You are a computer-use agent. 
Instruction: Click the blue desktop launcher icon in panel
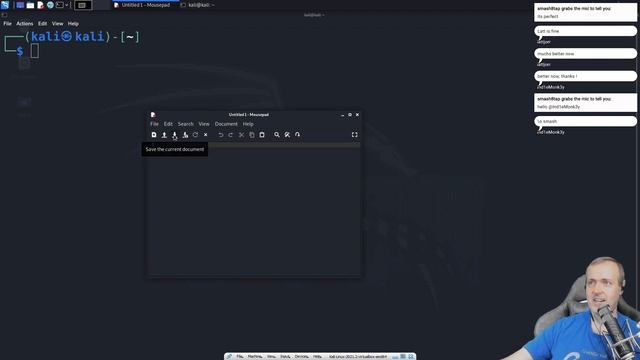(x=20, y=5)
